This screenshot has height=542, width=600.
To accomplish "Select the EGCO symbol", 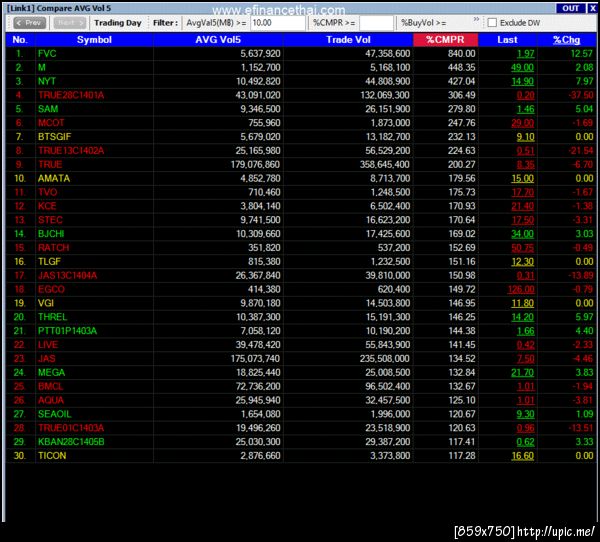I will [51, 289].
